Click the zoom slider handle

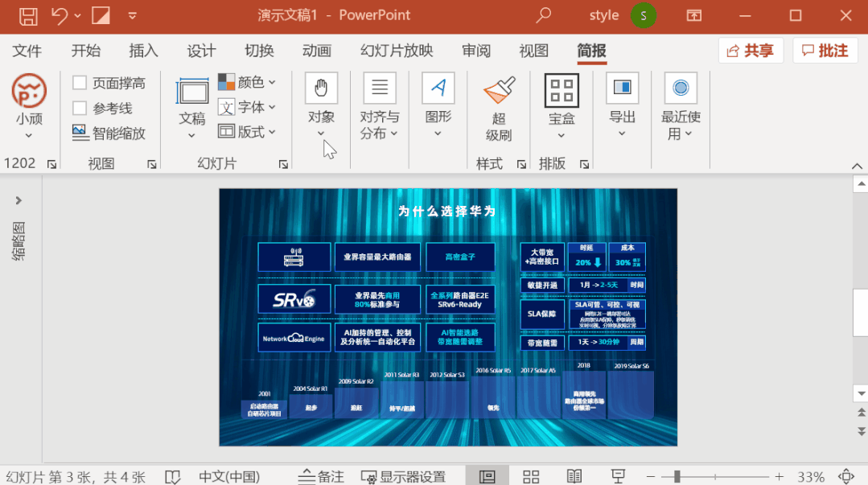677,477
